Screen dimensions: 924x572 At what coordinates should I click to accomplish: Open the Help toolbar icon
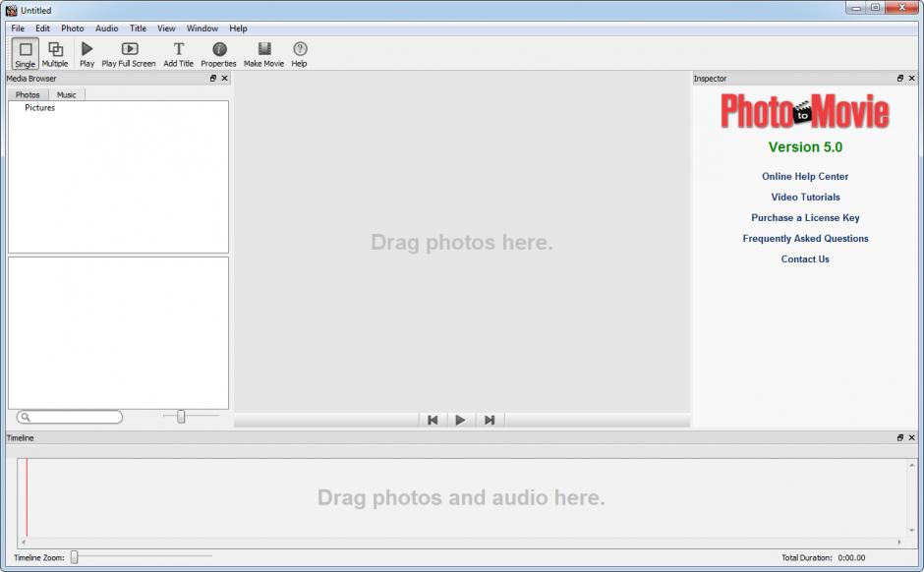pos(300,54)
